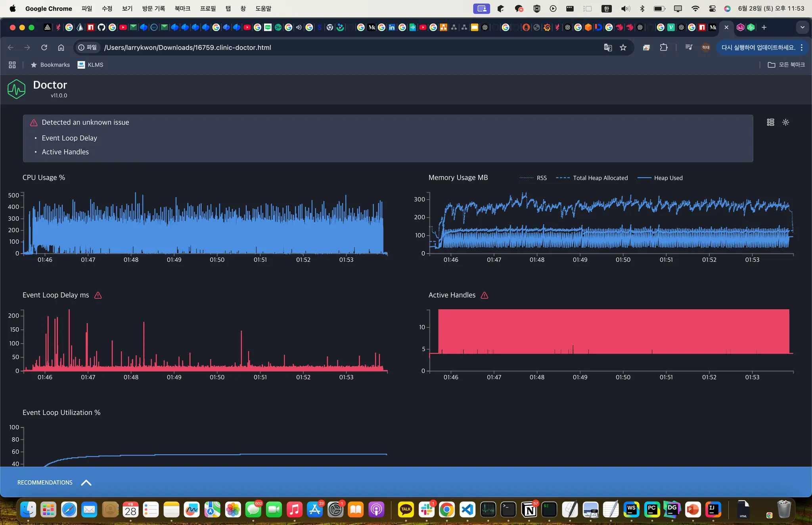Click the Event Loop Delay issue link
812x525 pixels.
point(69,138)
